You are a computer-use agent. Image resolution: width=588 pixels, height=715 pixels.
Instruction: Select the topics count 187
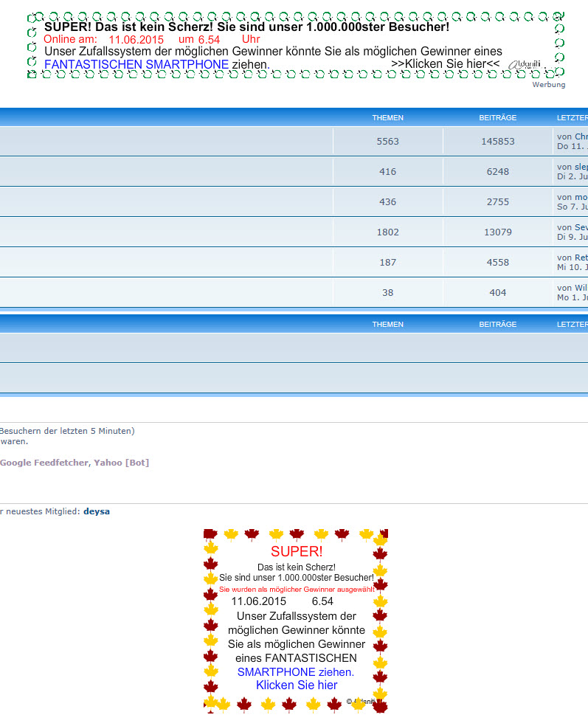pyautogui.click(x=387, y=262)
